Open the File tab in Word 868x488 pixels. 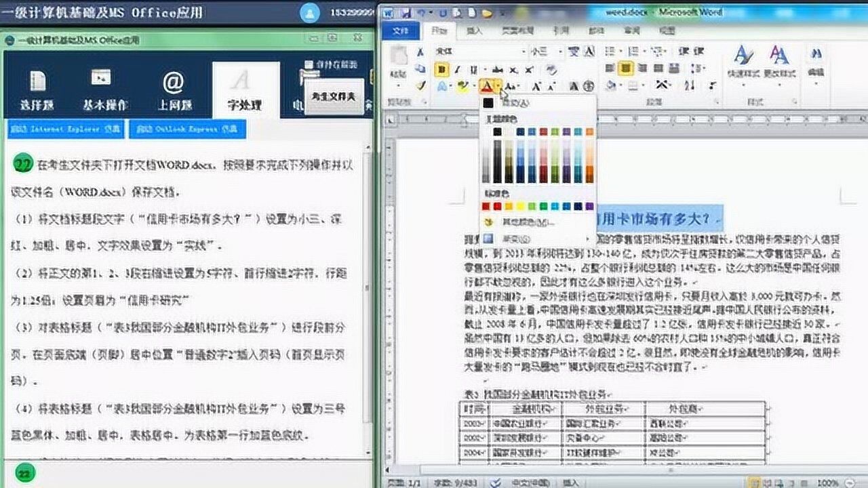400,30
